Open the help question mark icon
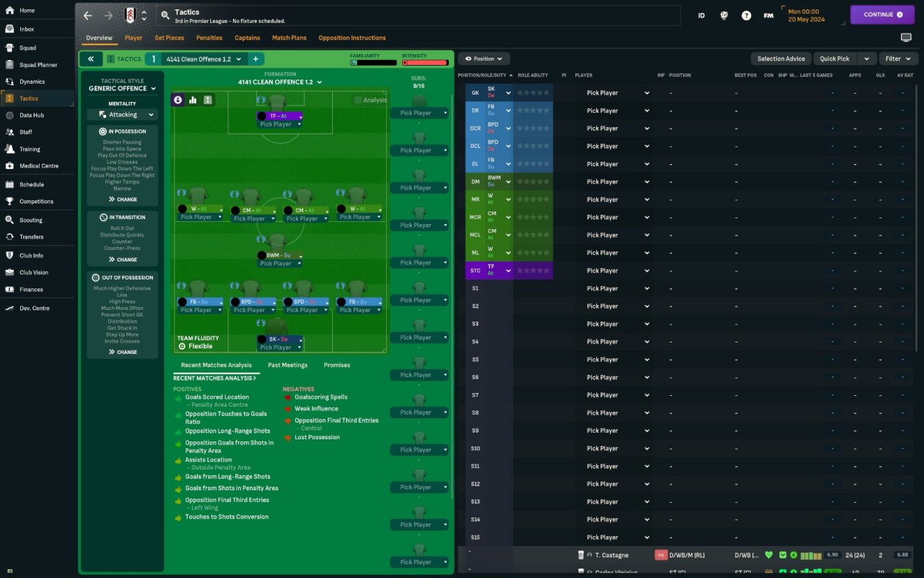 (x=746, y=15)
